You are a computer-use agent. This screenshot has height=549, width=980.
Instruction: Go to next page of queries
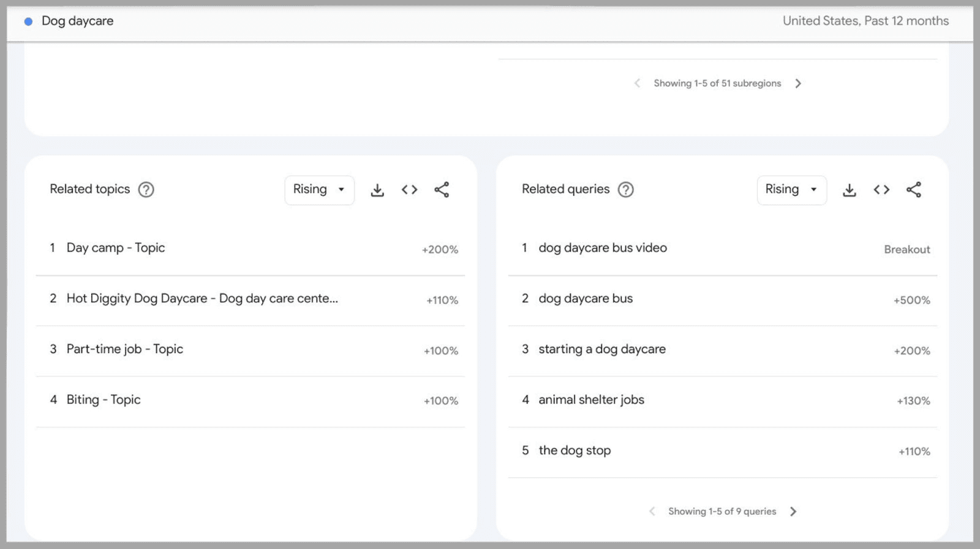coord(793,512)
